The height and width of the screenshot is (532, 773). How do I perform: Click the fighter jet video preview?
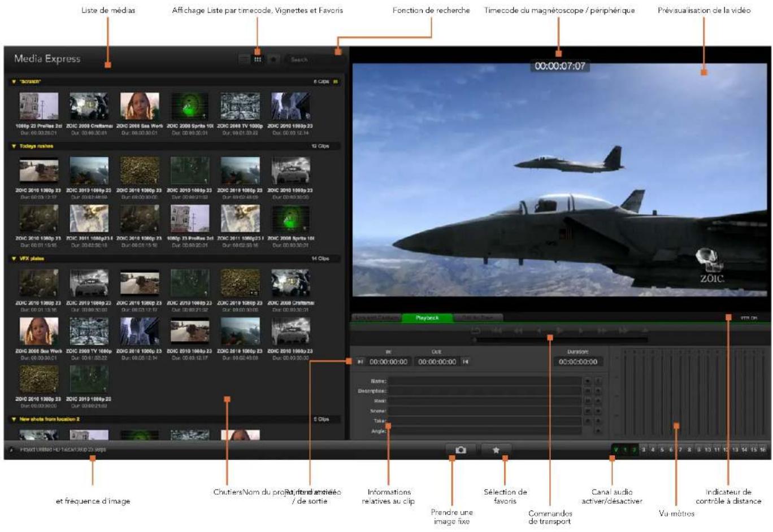(x=560, y=180)
